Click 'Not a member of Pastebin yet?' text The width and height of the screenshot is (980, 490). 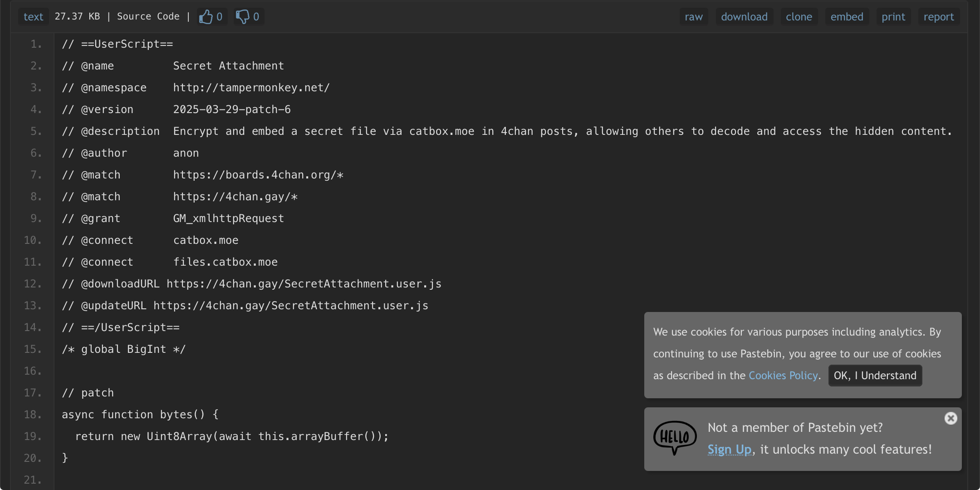tap(795, 428)
